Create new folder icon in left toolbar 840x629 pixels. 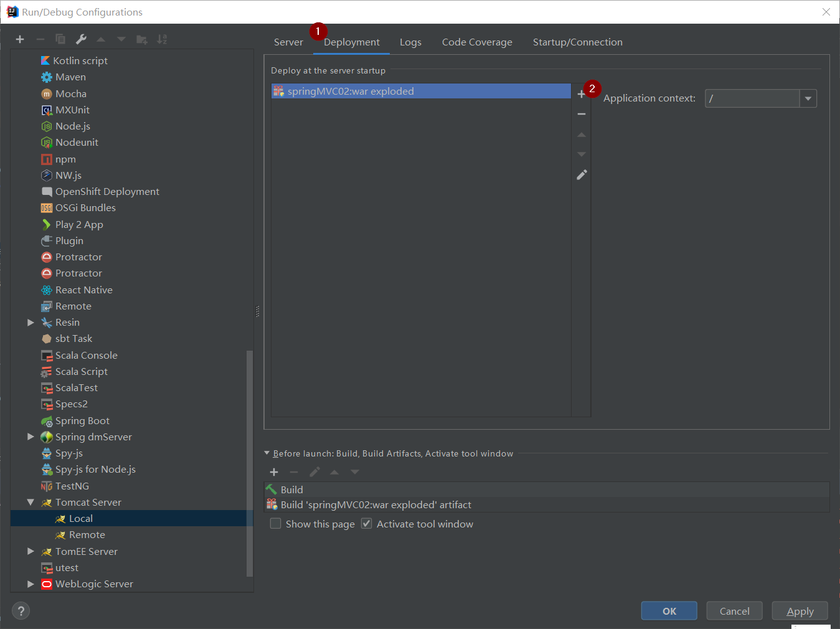[x=142, y=39]
